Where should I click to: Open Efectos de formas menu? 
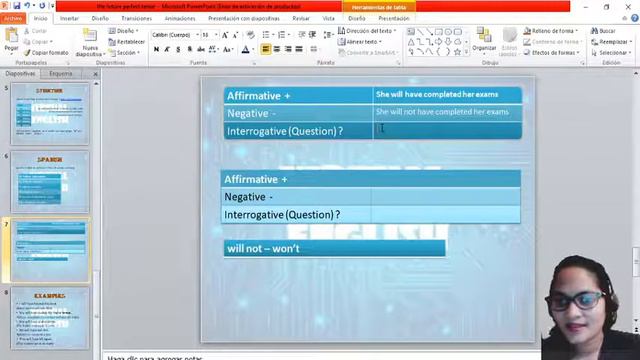tap(552, 53)
